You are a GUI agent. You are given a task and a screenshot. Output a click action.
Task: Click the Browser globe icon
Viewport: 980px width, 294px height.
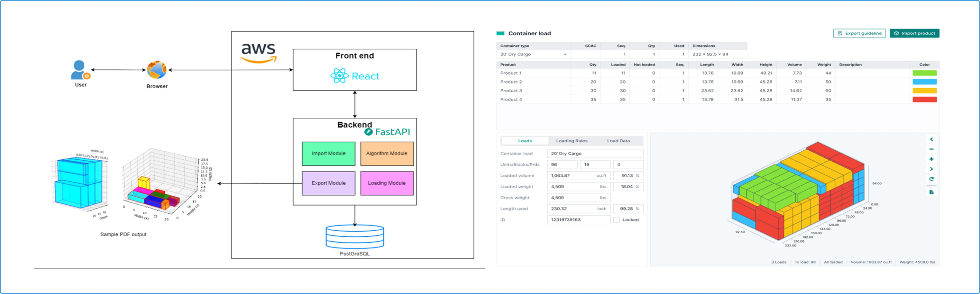(157, 70)
